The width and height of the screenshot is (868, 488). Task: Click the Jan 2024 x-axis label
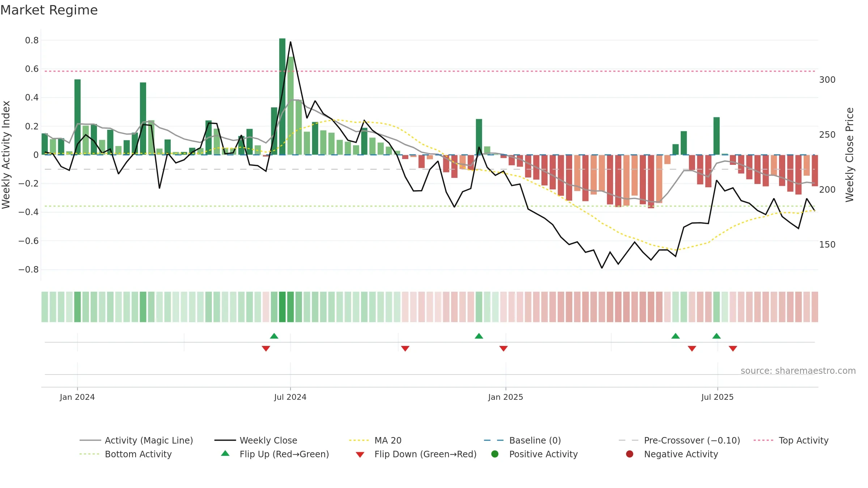[77, 397]
